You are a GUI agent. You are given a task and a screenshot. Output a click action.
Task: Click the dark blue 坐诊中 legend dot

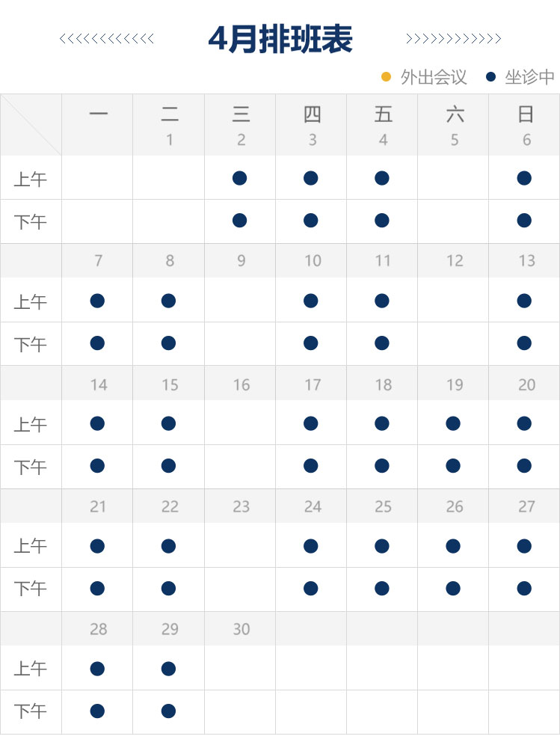click(491, 76)
